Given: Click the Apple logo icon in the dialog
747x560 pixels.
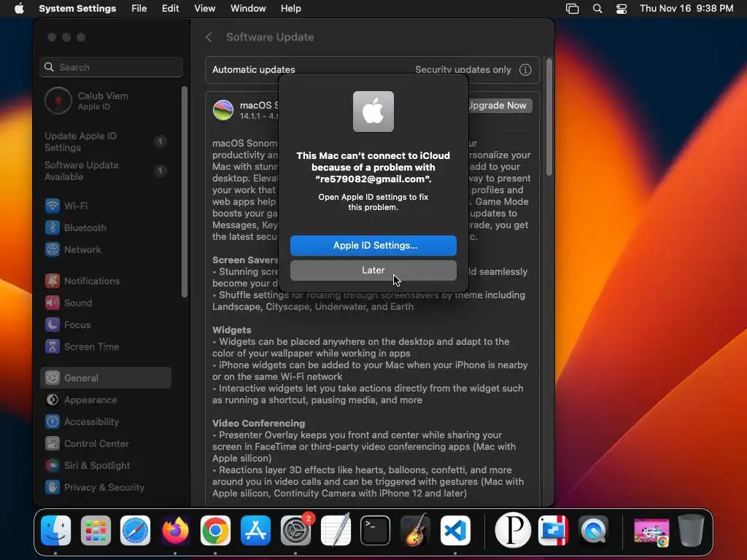Looking at the screenshot, I should click(x=373, y=112).
